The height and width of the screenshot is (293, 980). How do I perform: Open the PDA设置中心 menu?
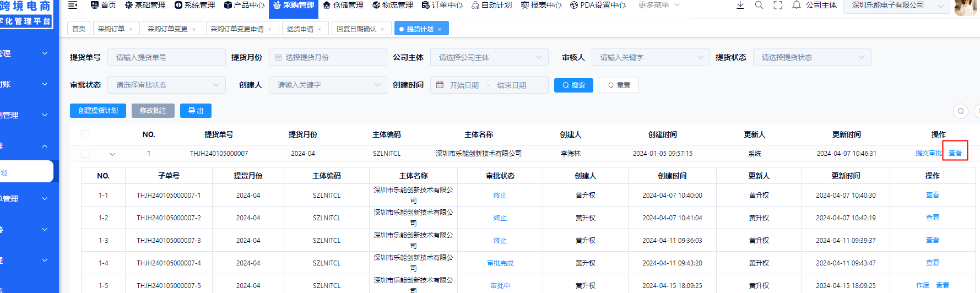click(598, 5)
